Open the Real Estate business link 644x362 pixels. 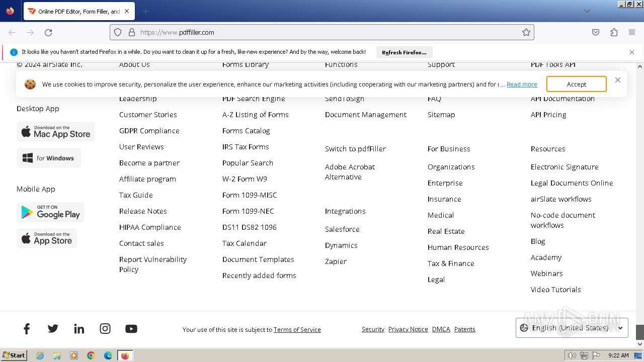point(446,231)
